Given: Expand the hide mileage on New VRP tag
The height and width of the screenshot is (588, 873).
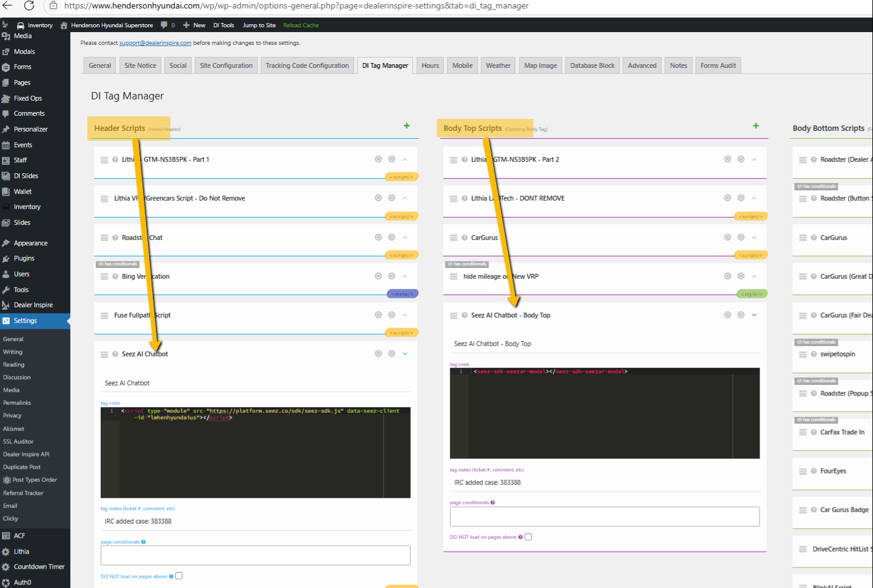Looking at the screenshot, I should [754, 276].
